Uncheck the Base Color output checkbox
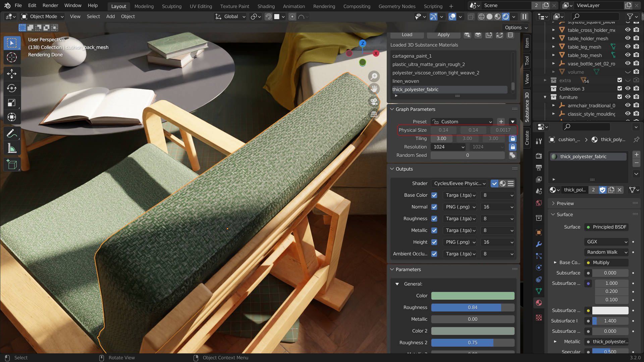This screenshot has height=362, width=644. pyautogui.click(x=434, y=195)
